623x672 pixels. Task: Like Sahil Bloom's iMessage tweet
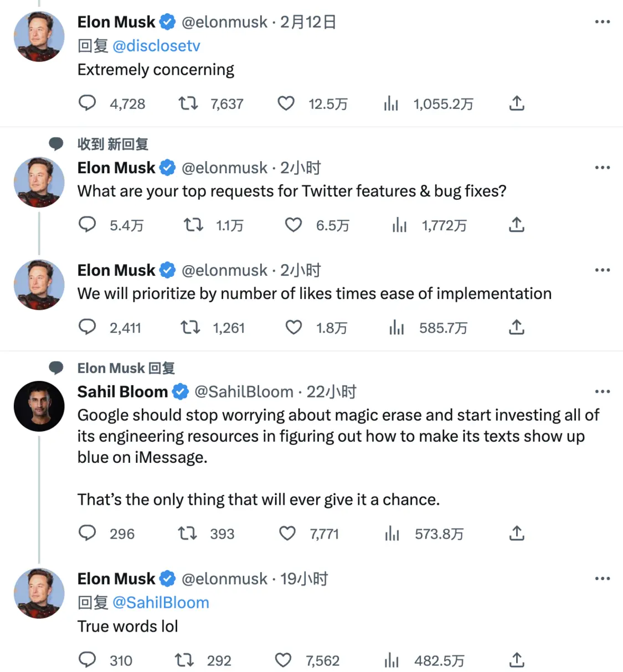tap(287, 534)
